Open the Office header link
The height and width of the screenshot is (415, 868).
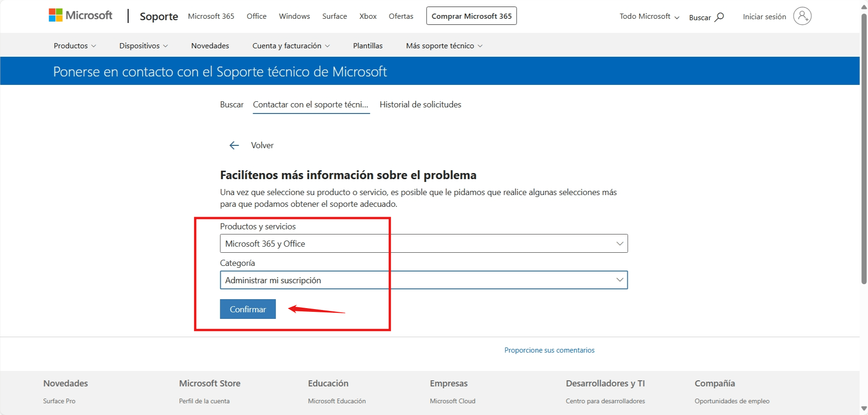[x=257, y=16]
